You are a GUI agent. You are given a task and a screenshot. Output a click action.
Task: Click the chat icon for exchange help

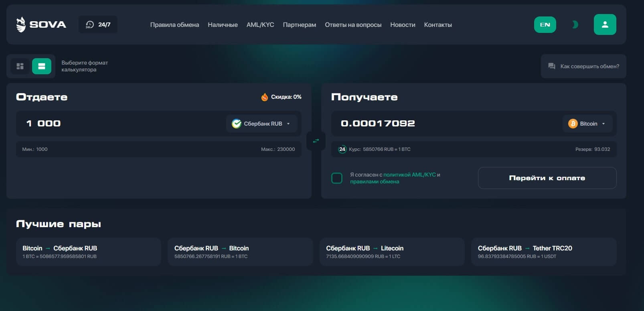click(552, 66)
